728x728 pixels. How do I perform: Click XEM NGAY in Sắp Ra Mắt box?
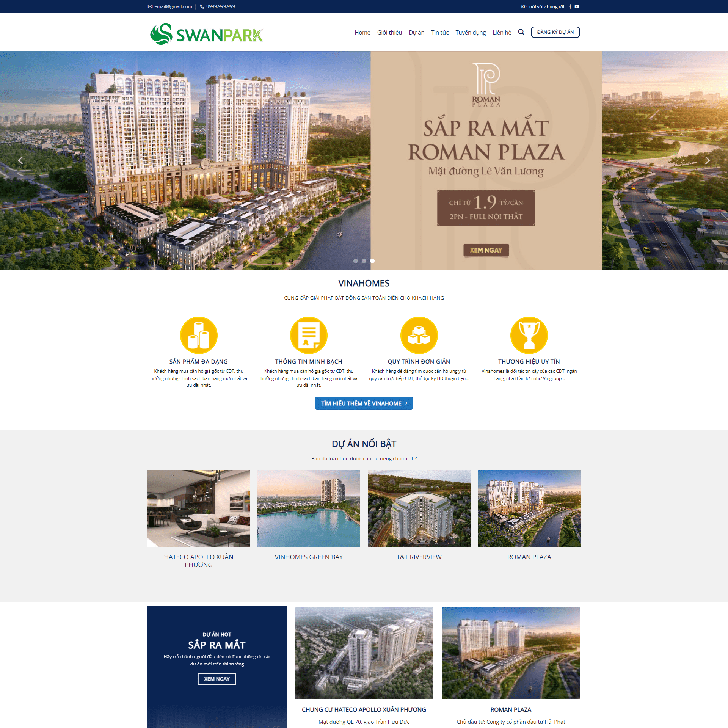pyautogui.click(x=217, y=679)
